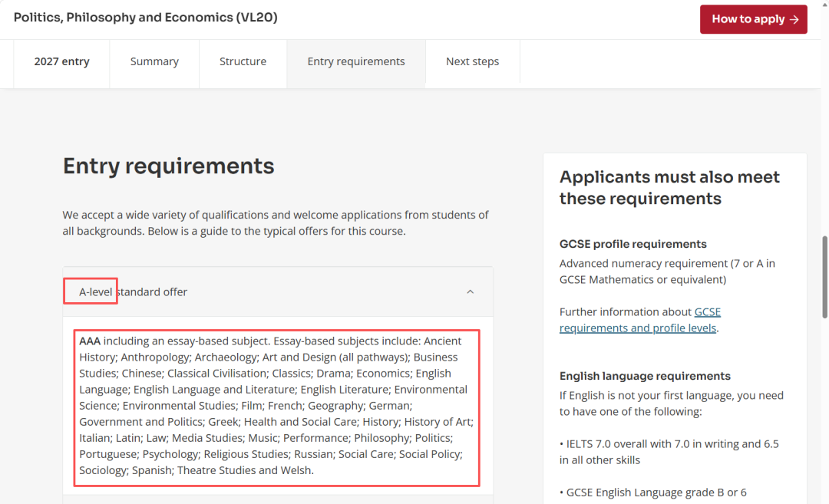The image size is (829, 504).
Task: Click the English language requirements heading
Action: tap(645, 376)
